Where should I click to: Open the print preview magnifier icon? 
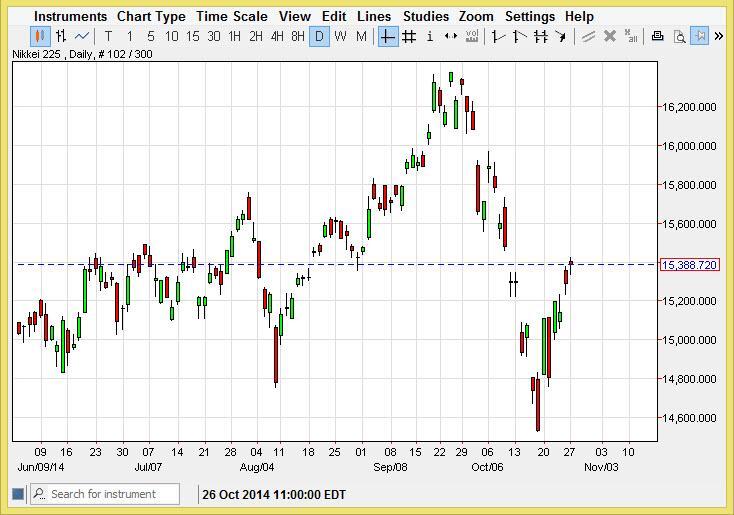tap(679, 37)
